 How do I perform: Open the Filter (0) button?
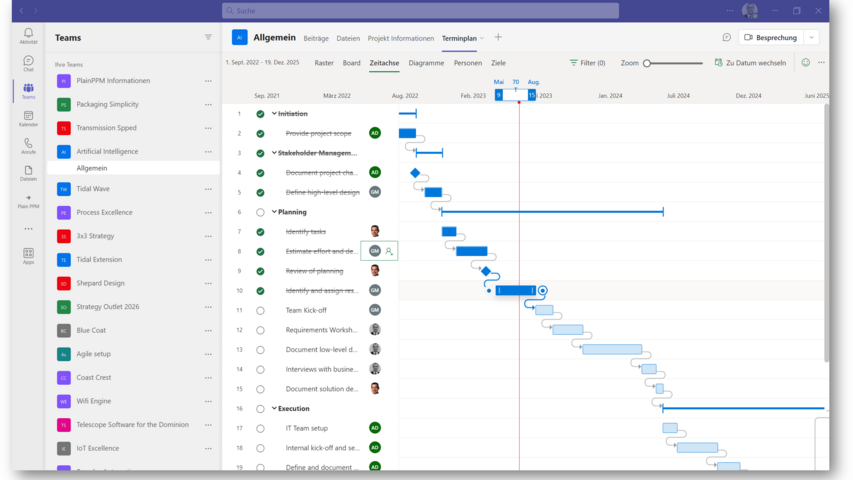(x=587, y=63)
